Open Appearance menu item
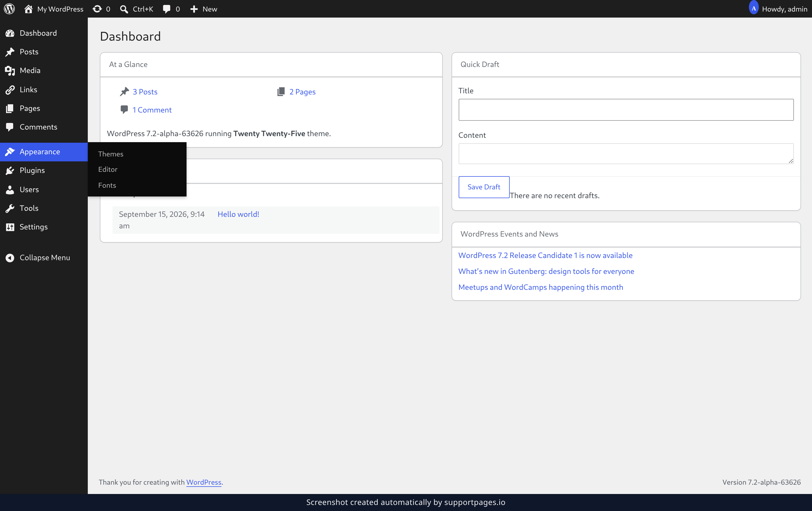The image size is (812, 511). [44, 152]
